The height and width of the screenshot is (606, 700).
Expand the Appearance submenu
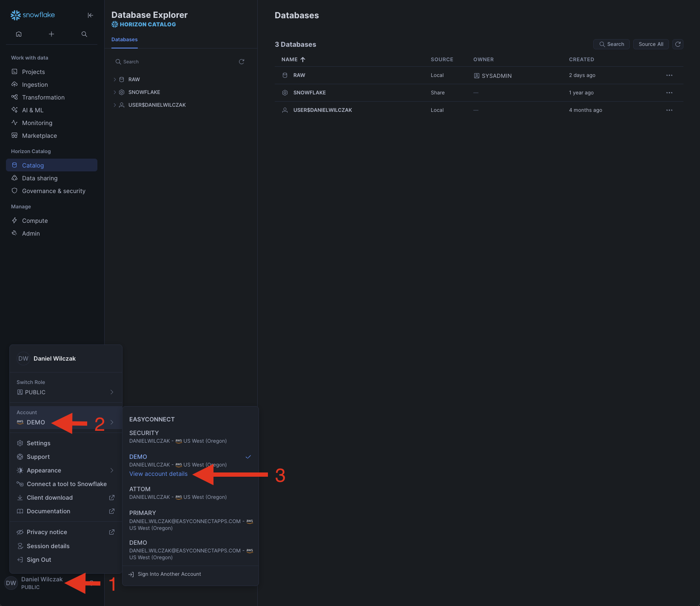click(65, 470)
